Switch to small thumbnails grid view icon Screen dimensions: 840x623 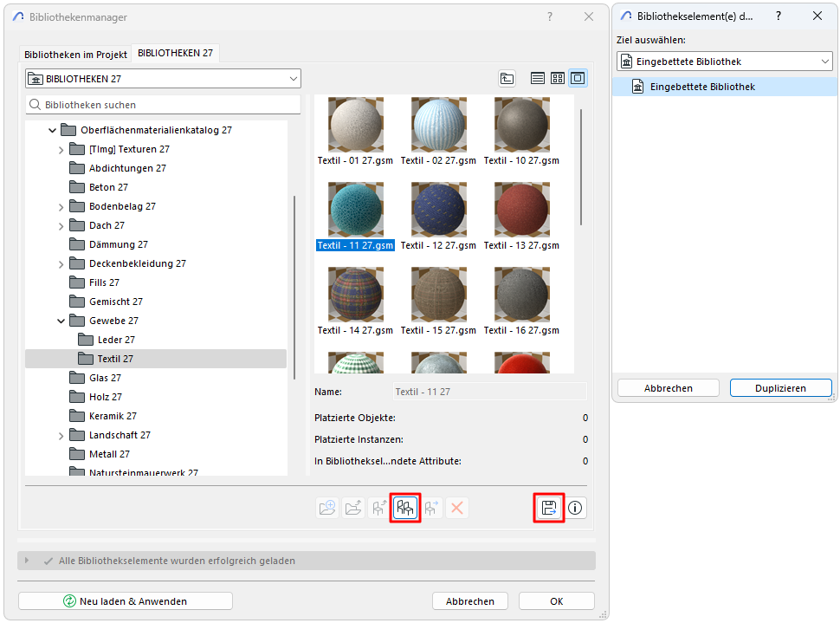pos(557,78)
